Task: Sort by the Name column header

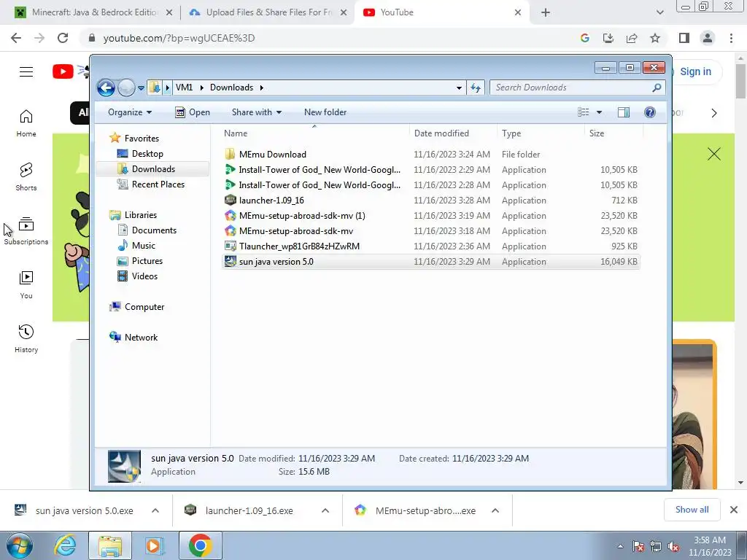Action: click(314, 133)
